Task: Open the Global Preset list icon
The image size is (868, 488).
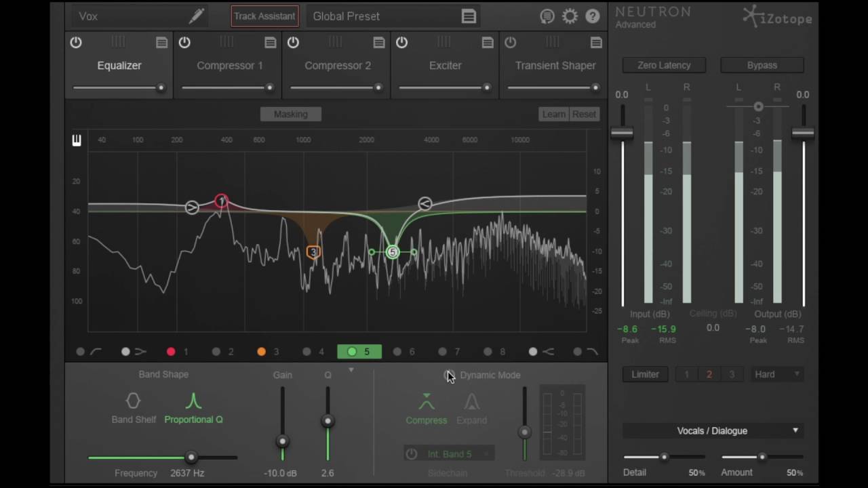Action: 469,16
